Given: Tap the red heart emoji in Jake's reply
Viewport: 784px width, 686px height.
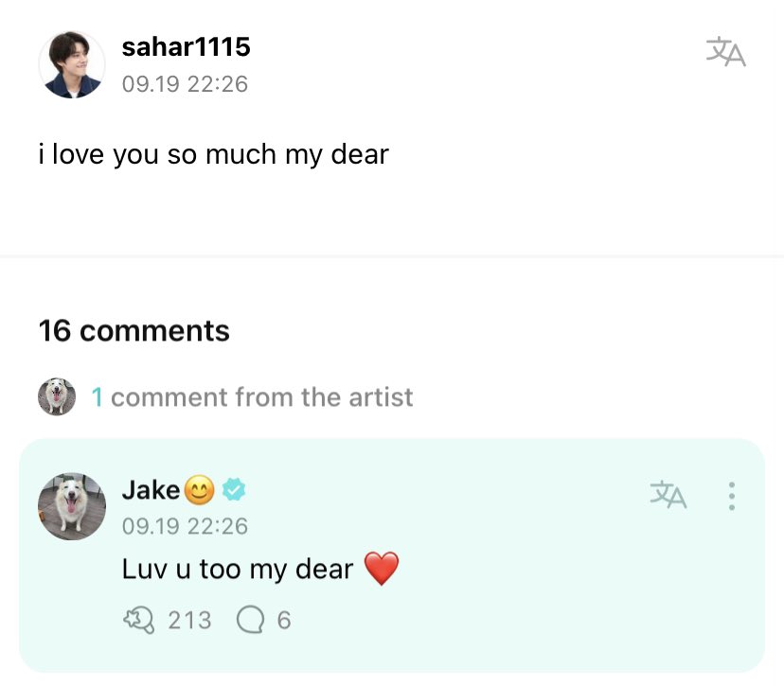Looking at the screenshot, I should point(382,569).
